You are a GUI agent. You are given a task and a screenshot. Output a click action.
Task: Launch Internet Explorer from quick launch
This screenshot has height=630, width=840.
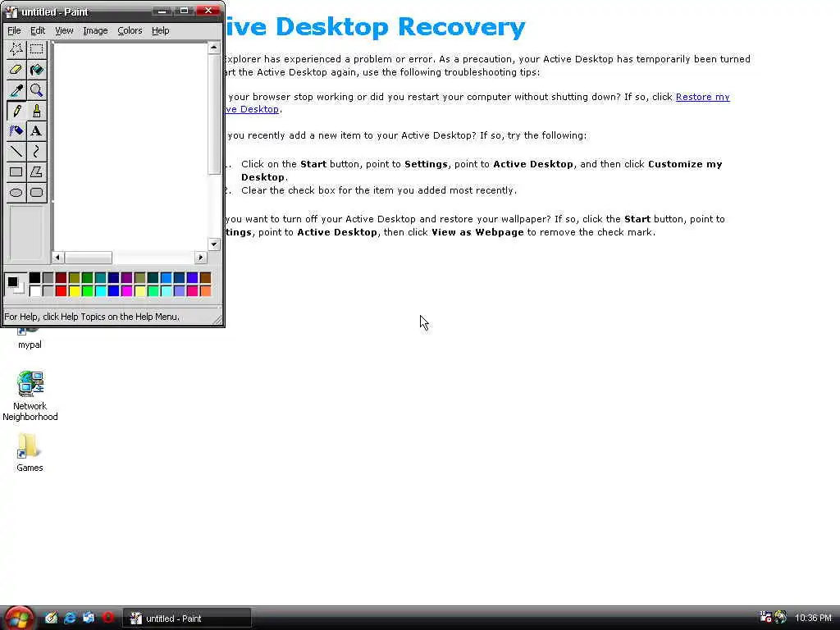click(71, 618)
